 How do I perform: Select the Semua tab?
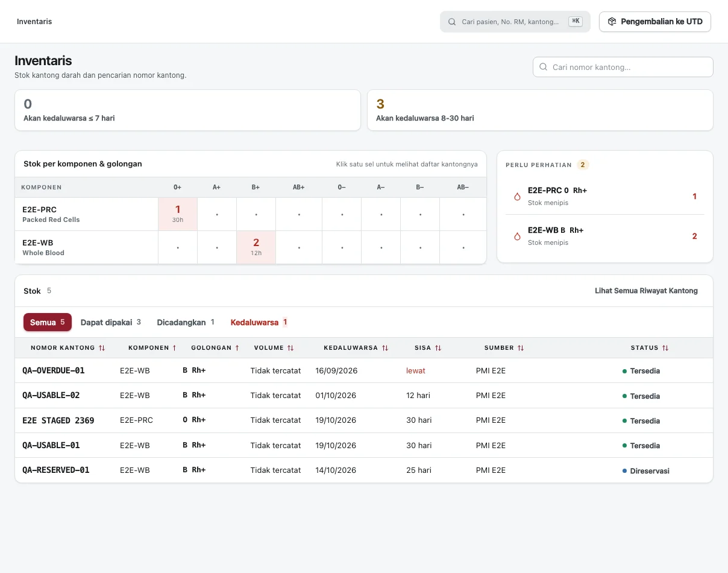pyautogui.click(x=48, y=322)
